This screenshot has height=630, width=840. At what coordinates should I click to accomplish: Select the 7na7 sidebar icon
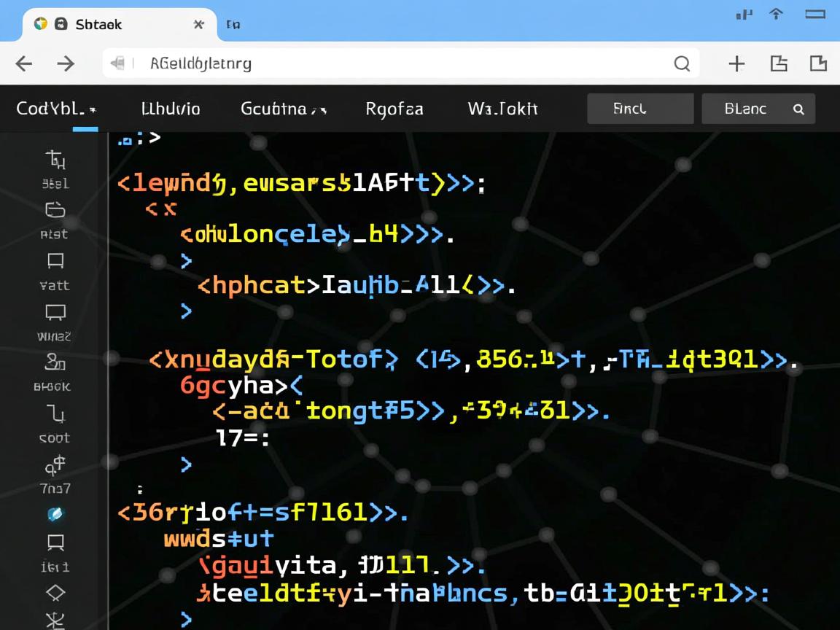pyautogui.click(x=55, y=464)
